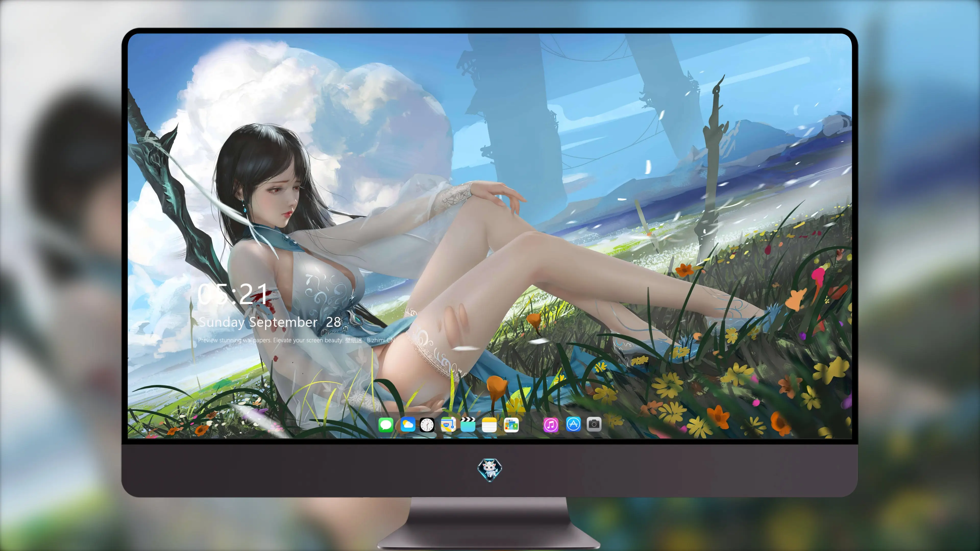
Task: Click the dragon mascot logo on the monitor chin
Action: (490, 470)
